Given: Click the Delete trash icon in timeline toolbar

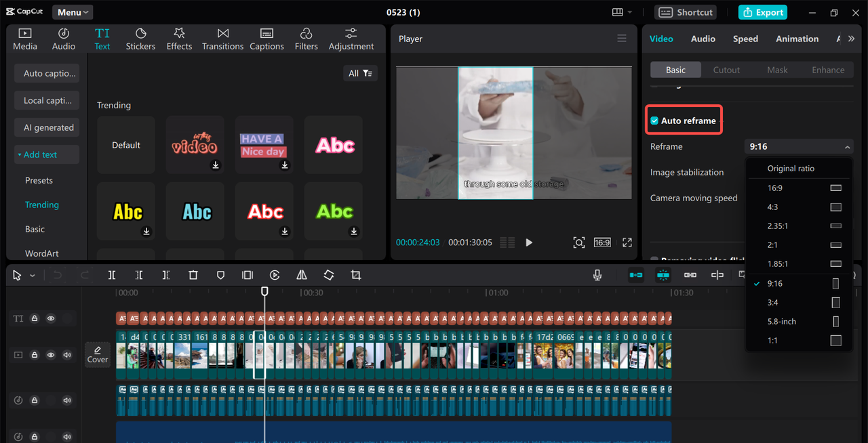Looking at the screenshot, I should click(193, 275).
